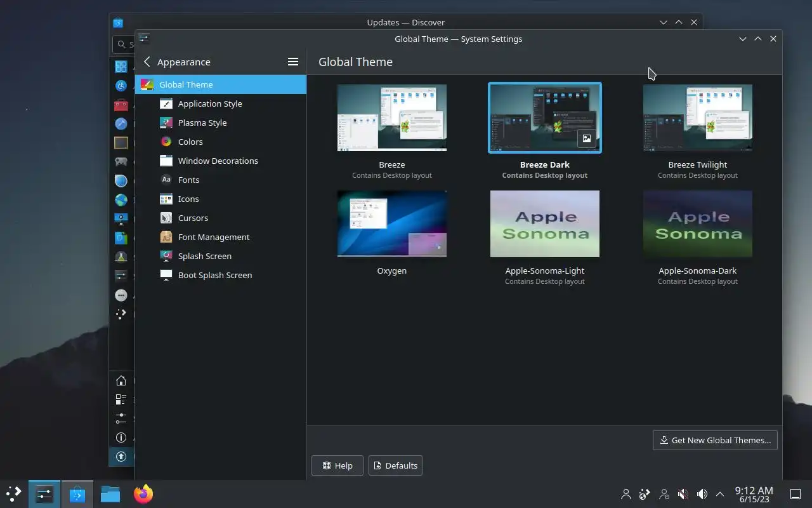Open Discover's About info icon
Viewport: 812px width, 508px height.
(121, 438)
